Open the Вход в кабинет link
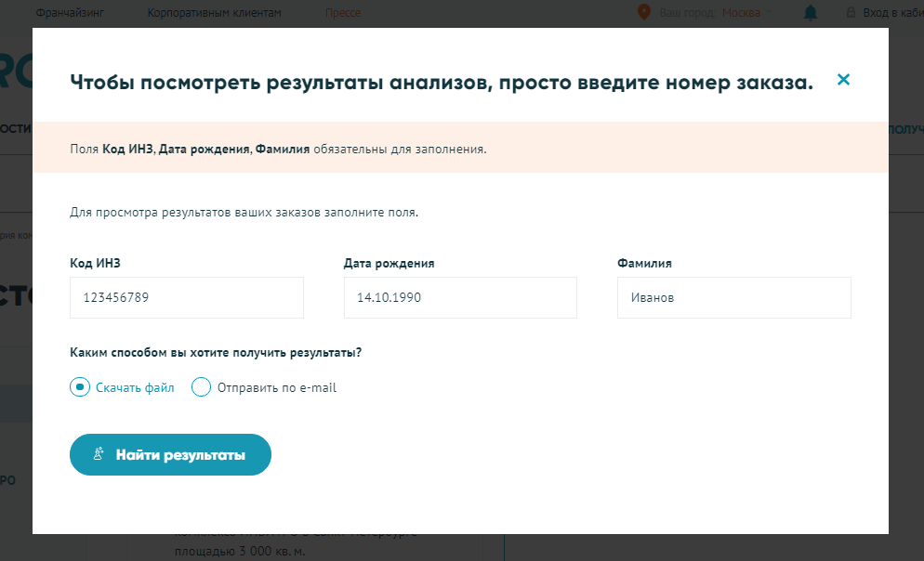Screen dimensions: 924x561 coord(893,12)
